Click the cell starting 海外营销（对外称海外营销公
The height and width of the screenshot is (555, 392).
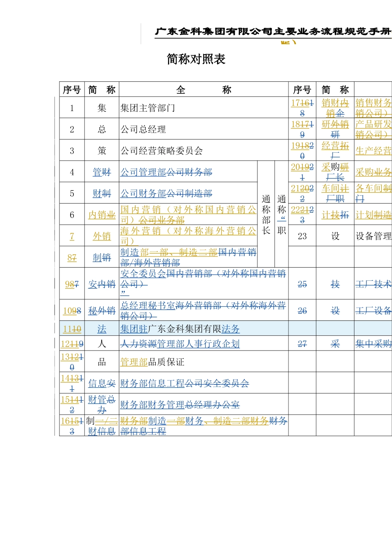point(188,236)
